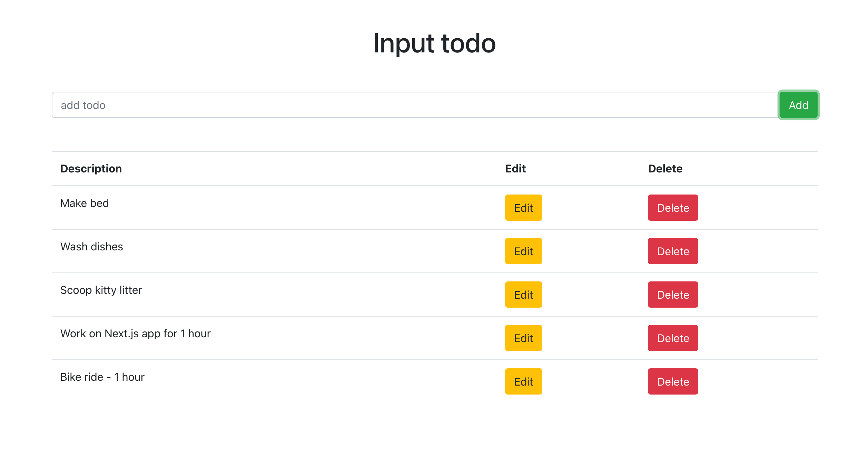Screen dimensions: 868x458
Task: Click the Description column header
Action: (x=91, y=169)
